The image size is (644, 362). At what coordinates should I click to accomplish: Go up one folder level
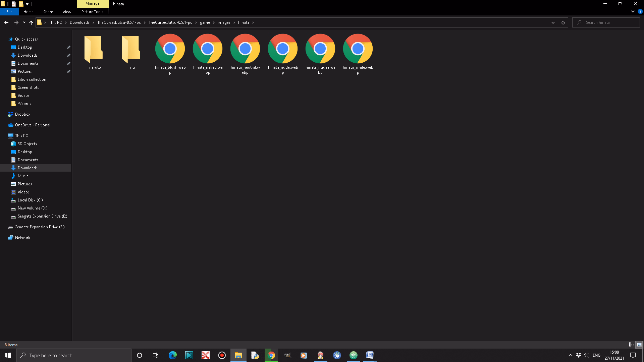[31, 22]
